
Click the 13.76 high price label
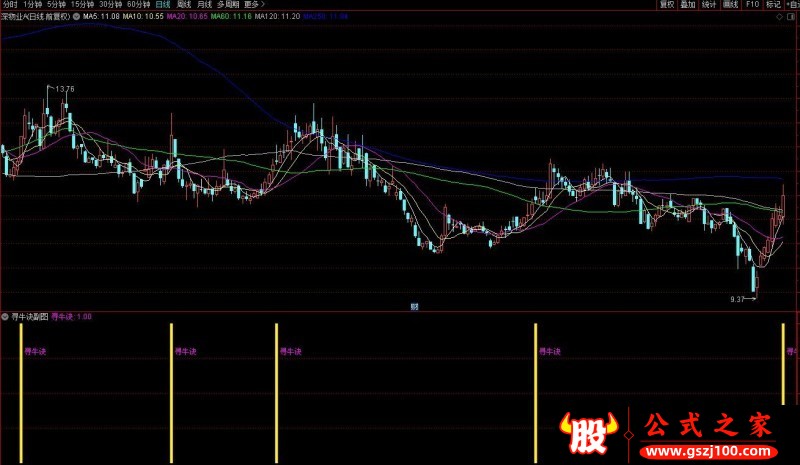65,89
